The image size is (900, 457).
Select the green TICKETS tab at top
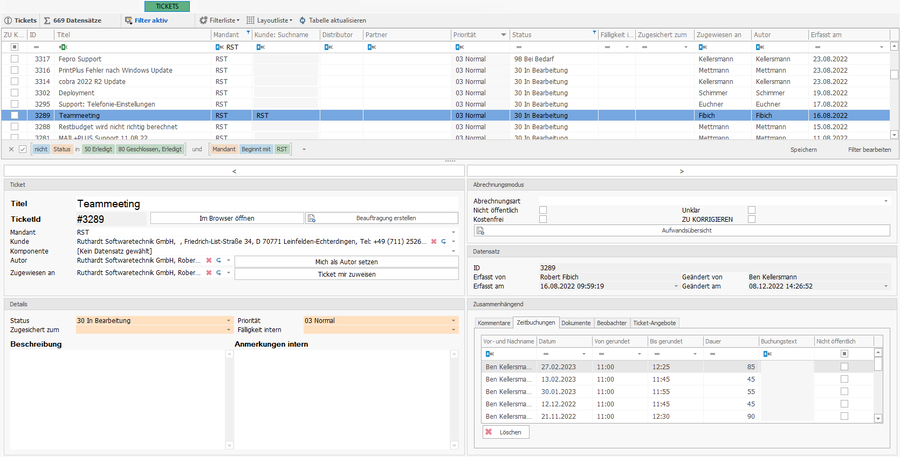(167, 6)
